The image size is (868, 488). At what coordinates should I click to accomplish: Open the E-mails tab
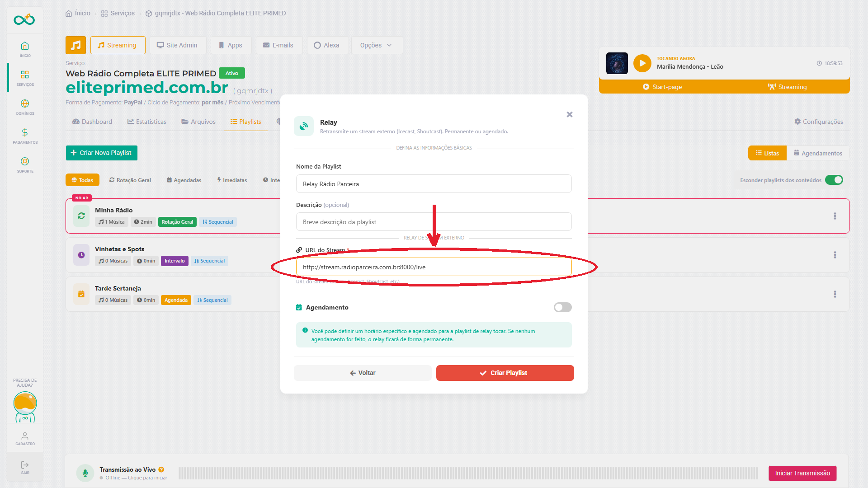tap(278, 45)
